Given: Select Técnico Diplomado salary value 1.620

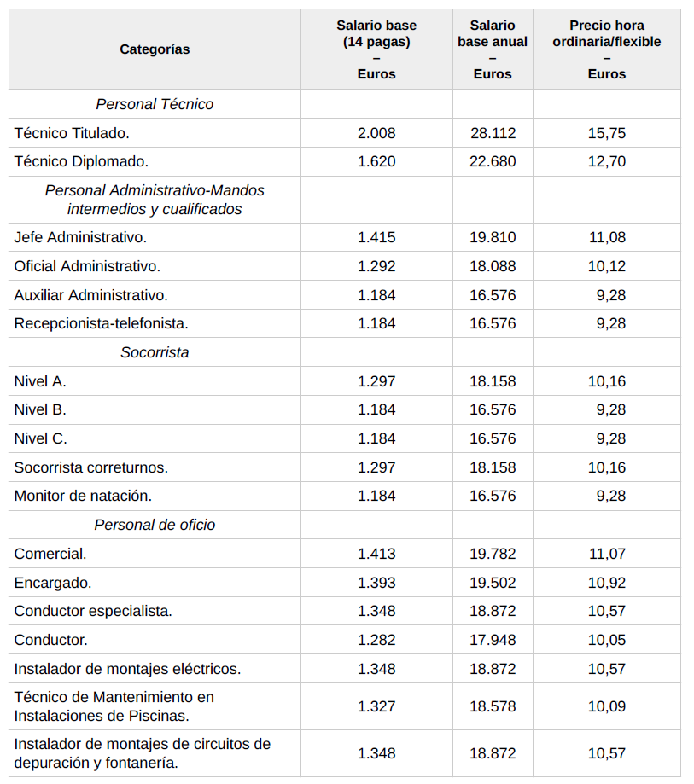Looking at the screenshot, I should pos(376,161).
